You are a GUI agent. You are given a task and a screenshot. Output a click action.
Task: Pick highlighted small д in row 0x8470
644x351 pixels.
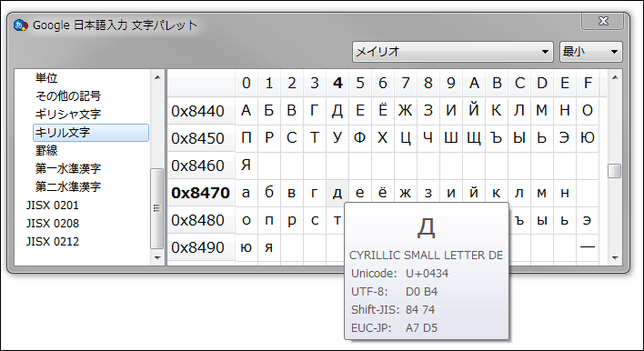coord(337,193)
